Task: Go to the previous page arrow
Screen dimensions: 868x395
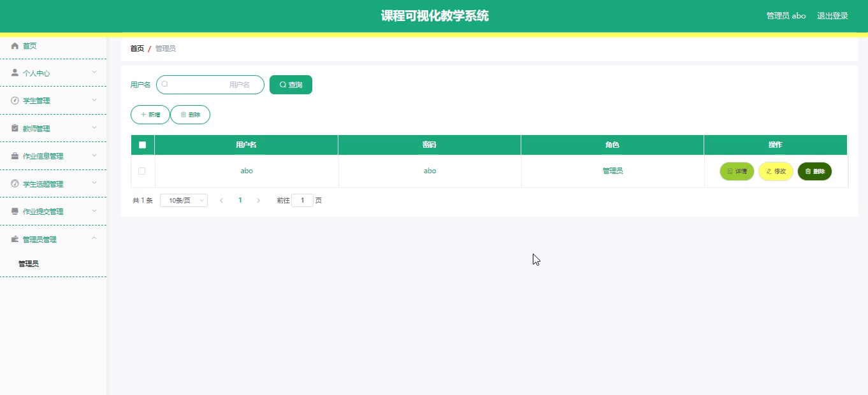Action: (x=221, y=200)
